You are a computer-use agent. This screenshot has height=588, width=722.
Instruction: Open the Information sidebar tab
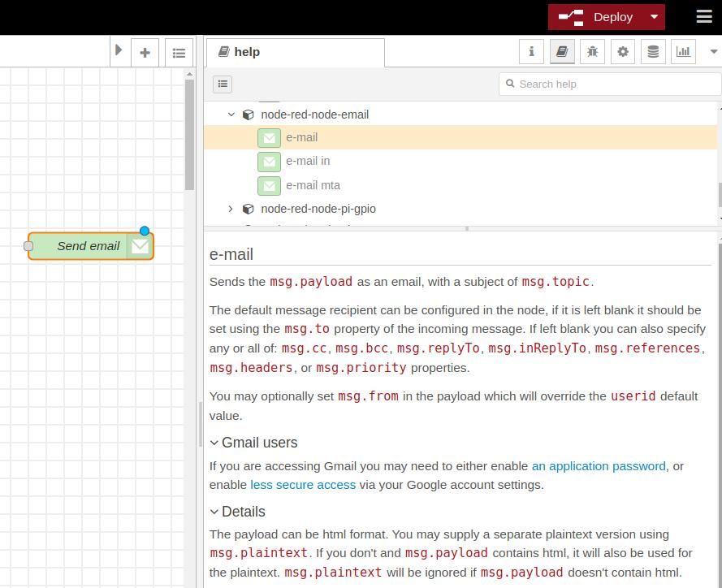pos(531,51)
